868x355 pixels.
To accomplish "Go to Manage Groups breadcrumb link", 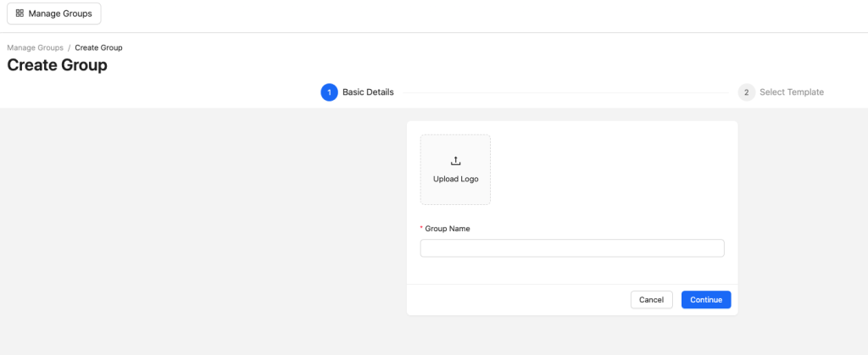I will pos(35,47).
